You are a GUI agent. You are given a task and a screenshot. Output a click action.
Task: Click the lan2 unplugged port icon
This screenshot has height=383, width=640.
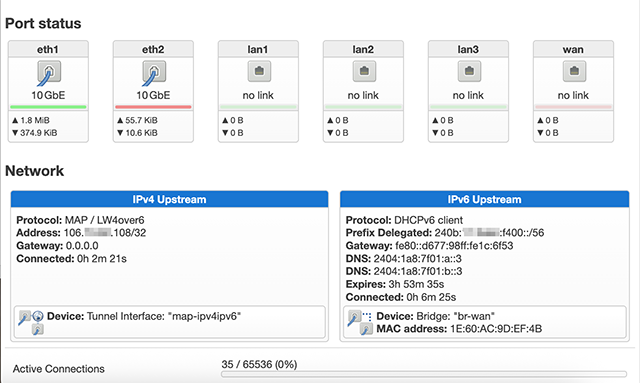coord(364,71)
